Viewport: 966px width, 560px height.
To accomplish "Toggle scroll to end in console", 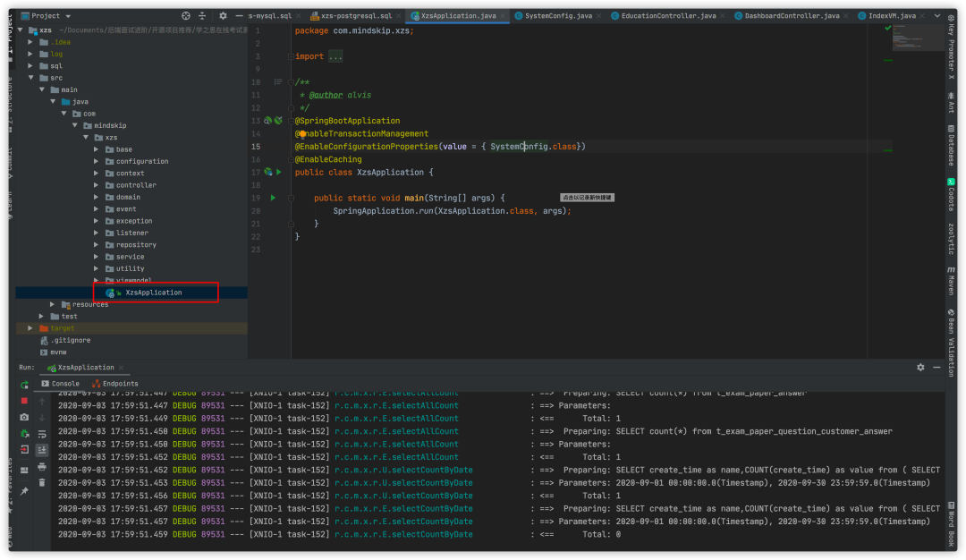I will [42, 450].
